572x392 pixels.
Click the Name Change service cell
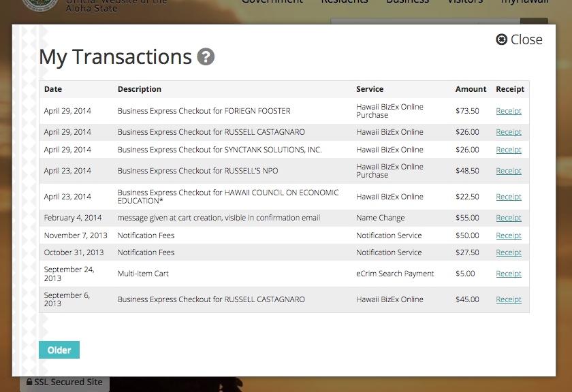[381, 218]
